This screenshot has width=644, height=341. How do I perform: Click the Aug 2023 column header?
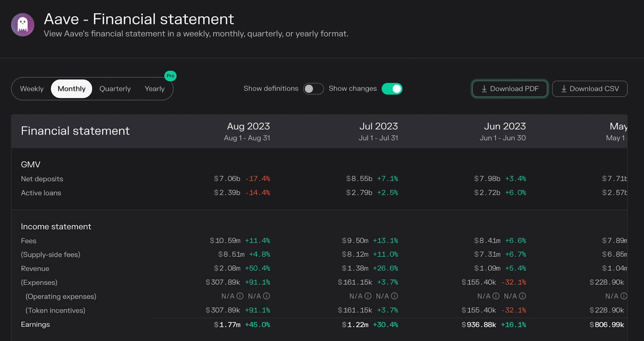(x=247, y=131)
